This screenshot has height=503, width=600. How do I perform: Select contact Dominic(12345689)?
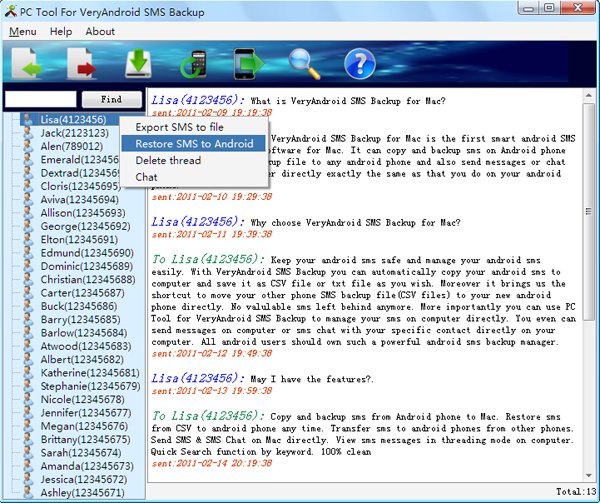(x=87, y=266)
